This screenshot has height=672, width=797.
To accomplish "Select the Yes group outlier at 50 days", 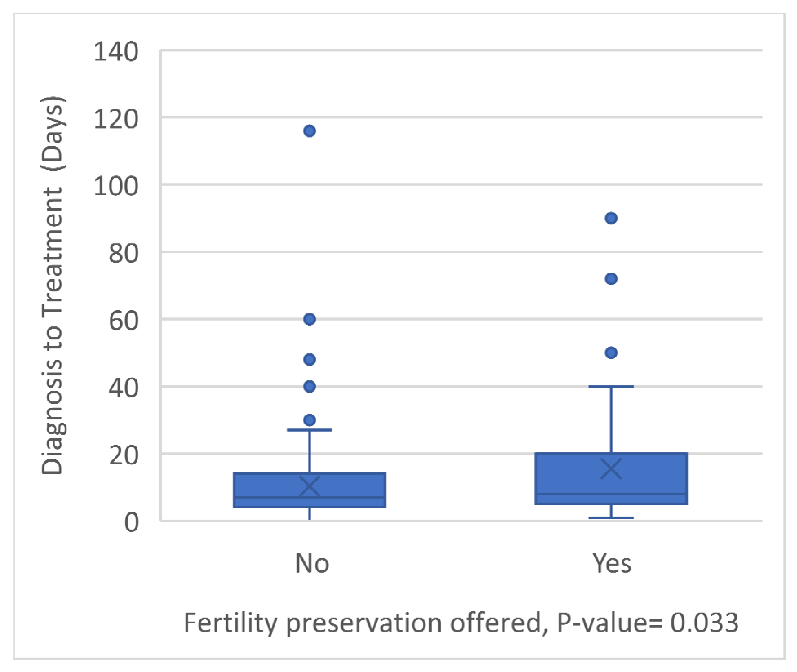I will coord(611,353).
